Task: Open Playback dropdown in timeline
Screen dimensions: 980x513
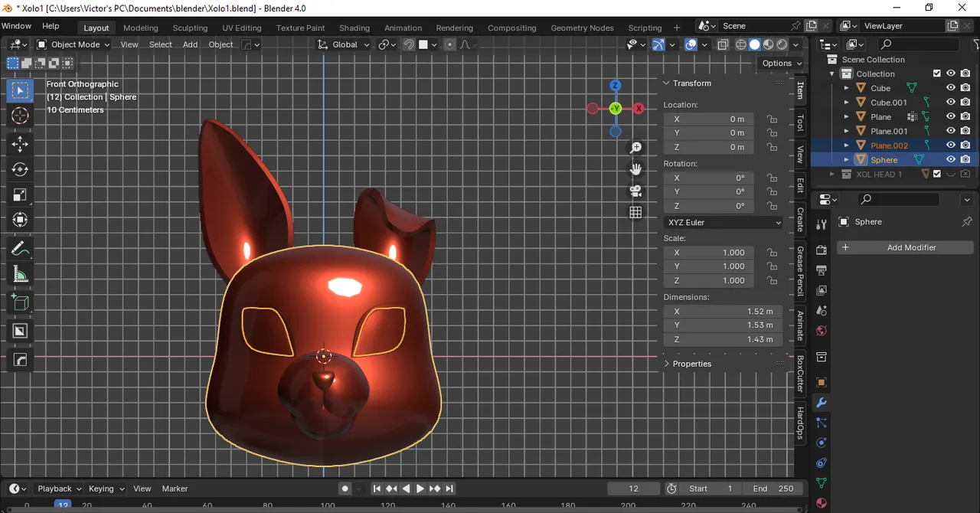Action: pos(60,488)
